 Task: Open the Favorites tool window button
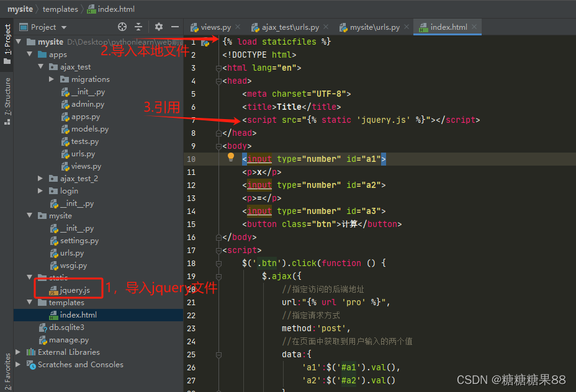coord(7,372)
